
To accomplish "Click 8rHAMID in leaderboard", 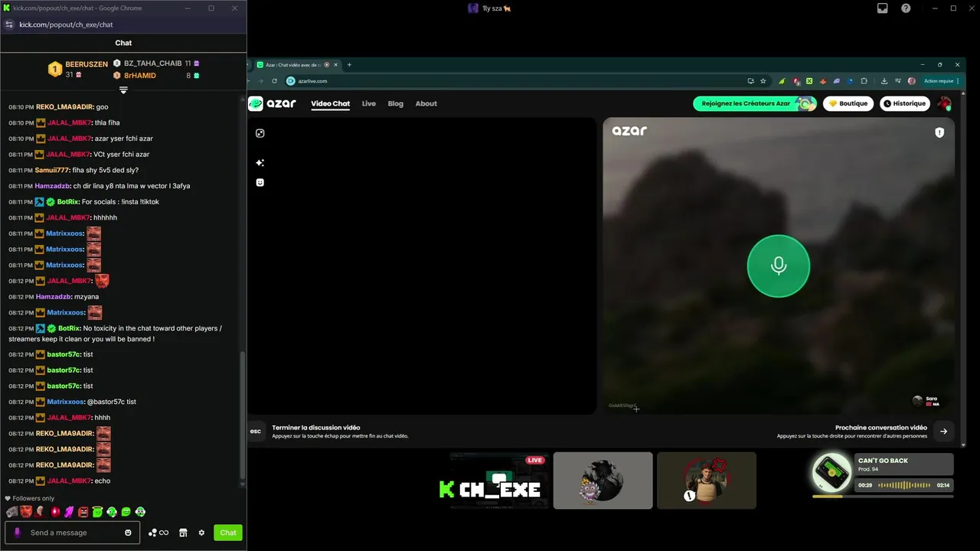I will [139, 76].
